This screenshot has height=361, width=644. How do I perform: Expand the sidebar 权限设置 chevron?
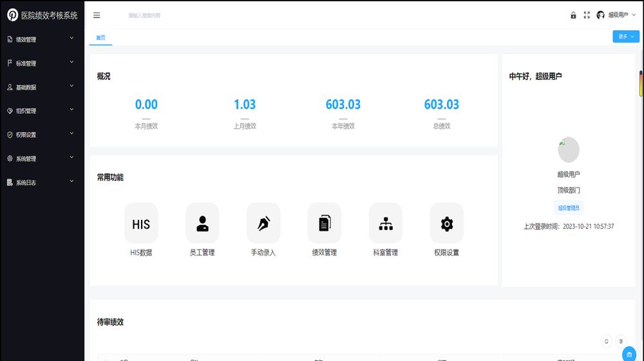point(72,133)
